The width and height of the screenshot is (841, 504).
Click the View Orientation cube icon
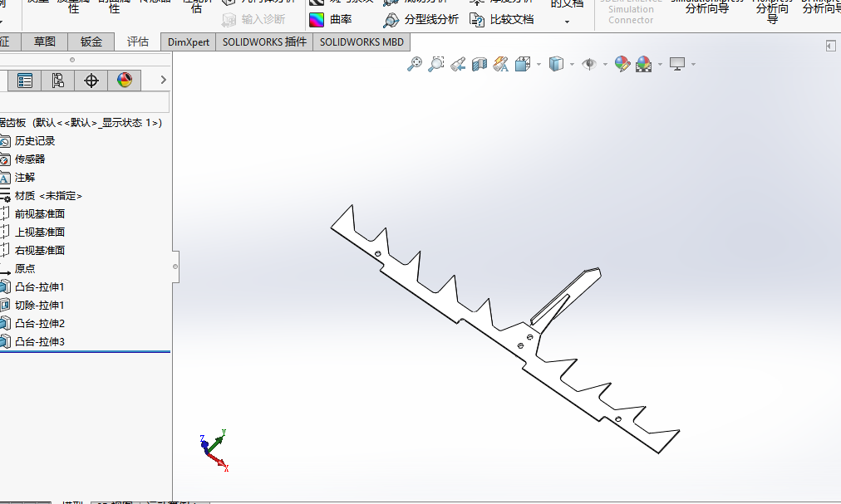(x=523, y=64)
